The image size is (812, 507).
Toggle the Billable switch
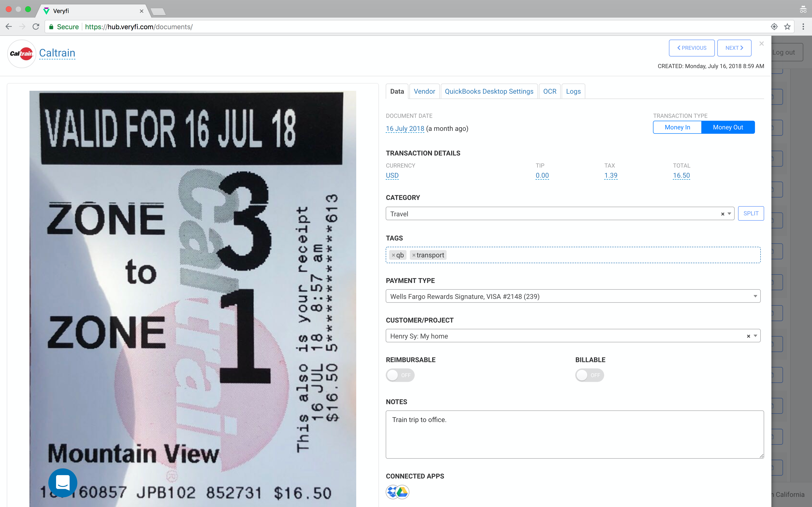pos(589,375)
